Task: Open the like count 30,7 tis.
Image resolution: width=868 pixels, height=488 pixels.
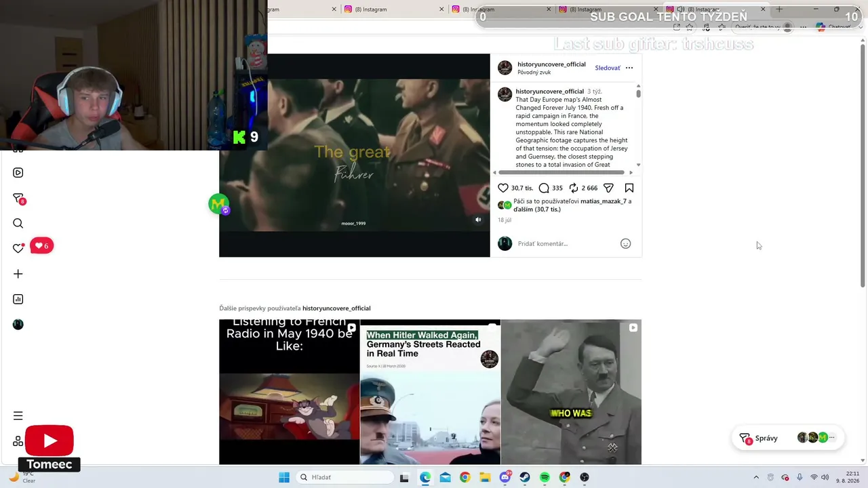Action: (x=522, y=188)
